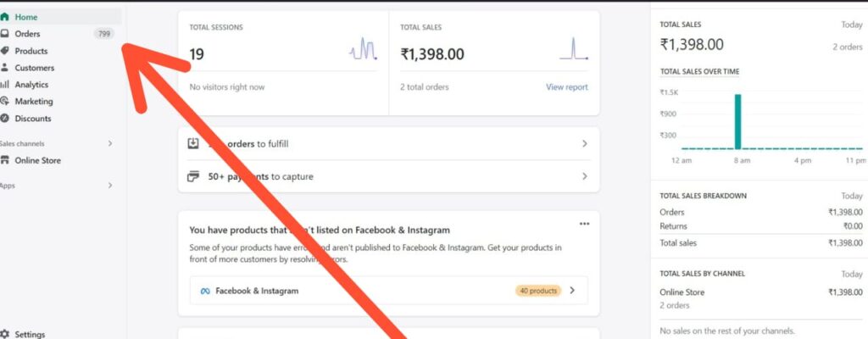Open the payments to capture row chevron
The height and width of the screenshot is (339, 868).
(x=585, y=176)
